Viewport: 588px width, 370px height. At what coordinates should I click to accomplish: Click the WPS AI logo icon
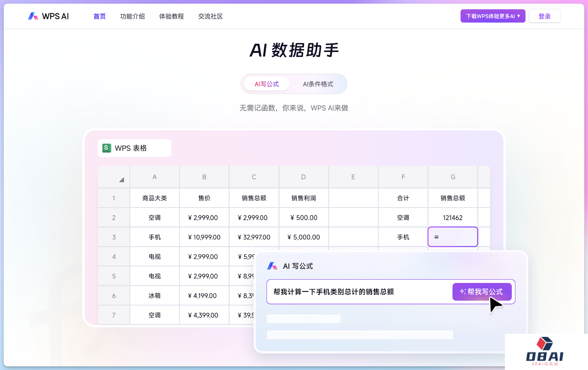point(33,16)
